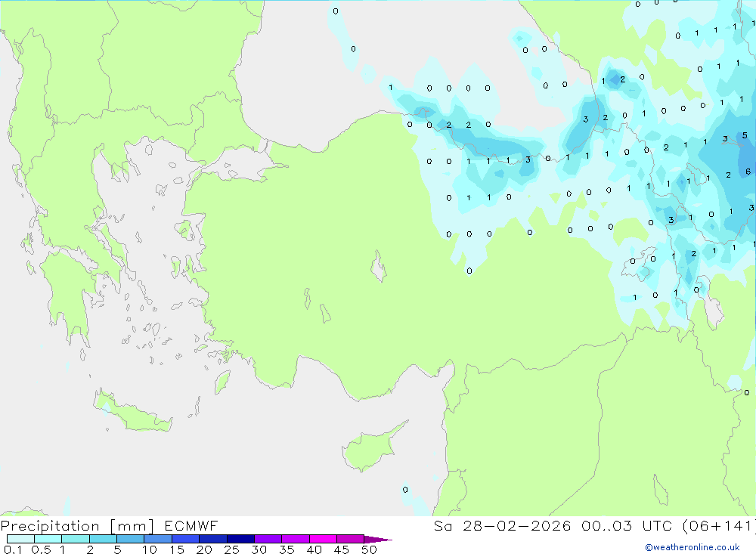This screenshot has height=554, width=756.
Task: Click the '(06+141)' forecast run text
Action: coord(718,525)
